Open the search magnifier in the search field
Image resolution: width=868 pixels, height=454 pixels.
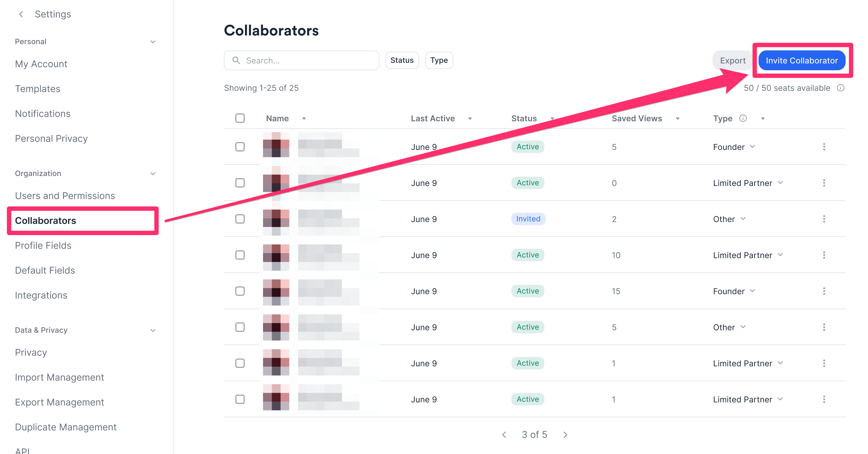click(236, 60)
